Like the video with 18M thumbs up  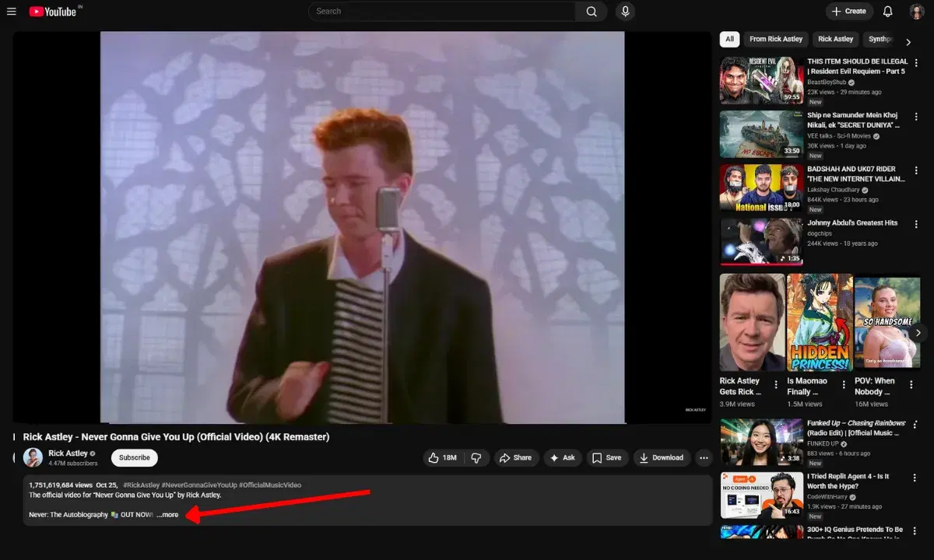[444, 458]
